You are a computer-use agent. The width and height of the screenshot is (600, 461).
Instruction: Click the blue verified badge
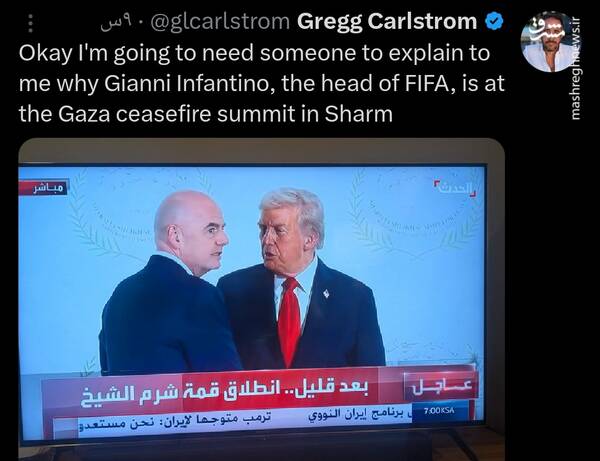point(494,21)
